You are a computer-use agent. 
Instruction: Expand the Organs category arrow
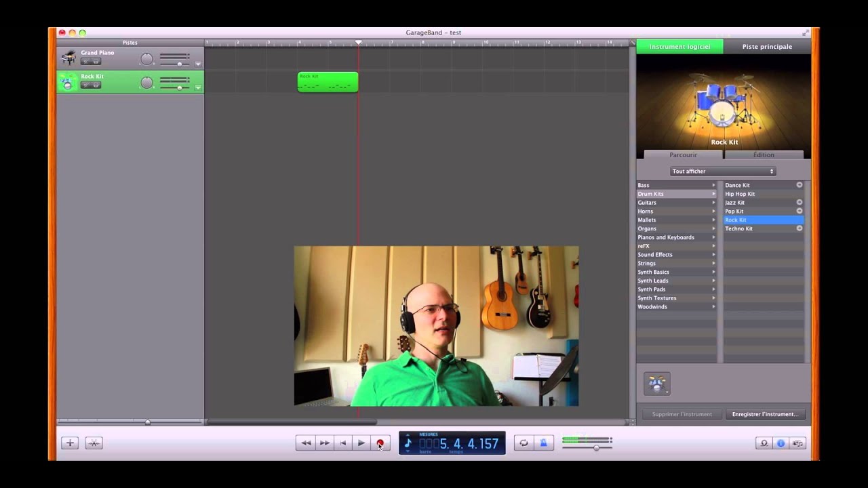pyautogui.click(x=713, y=228)
